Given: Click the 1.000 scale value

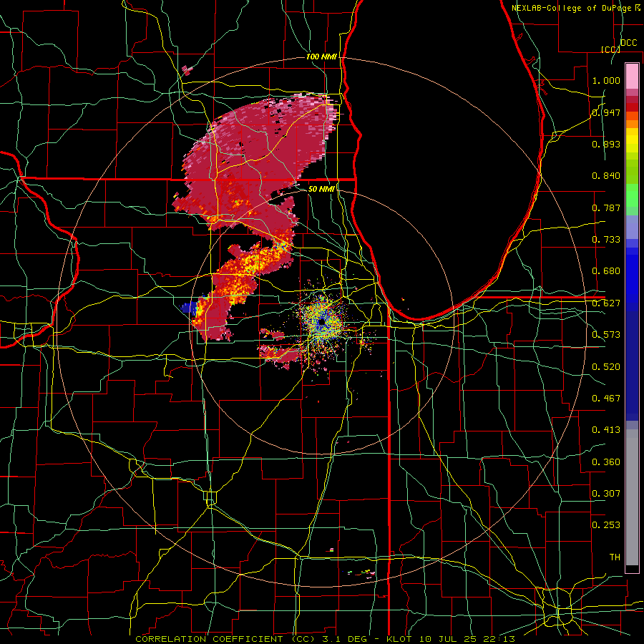Looking at the screenshot, I should pyautogui.click(x=606, y=80).
